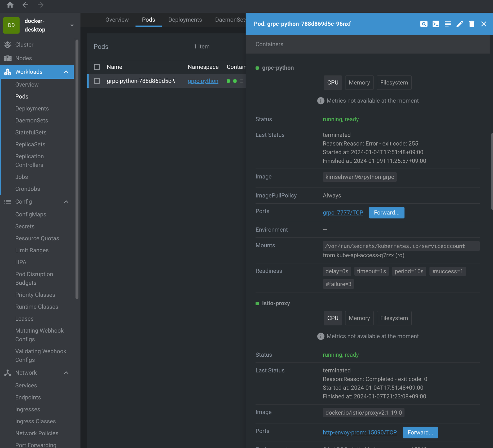Open Ingresses in the sidebar
The image size is (493, 448).
coord(28,409)
